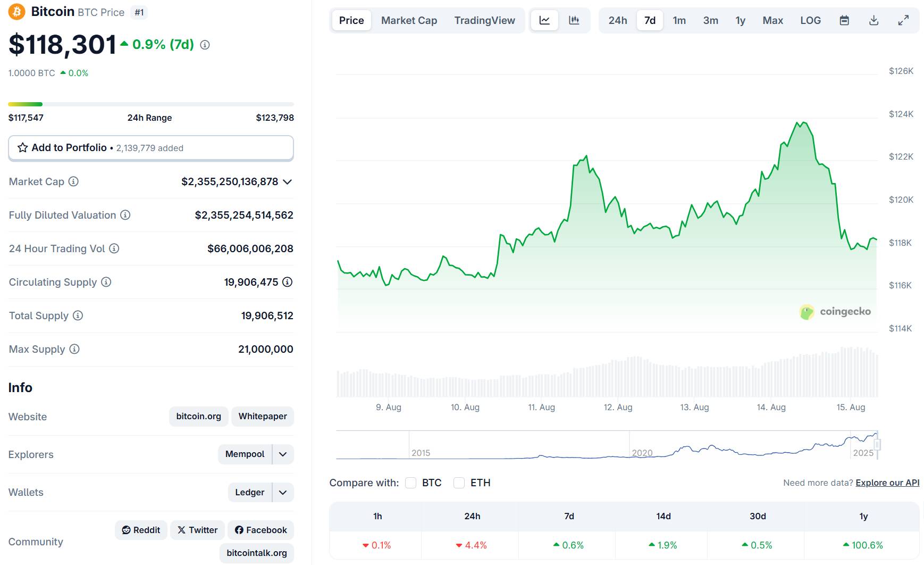The width and height of the screenshot is (924, 565).
Task: Click the #1 rank badge
Action: (x=139, y=12)
